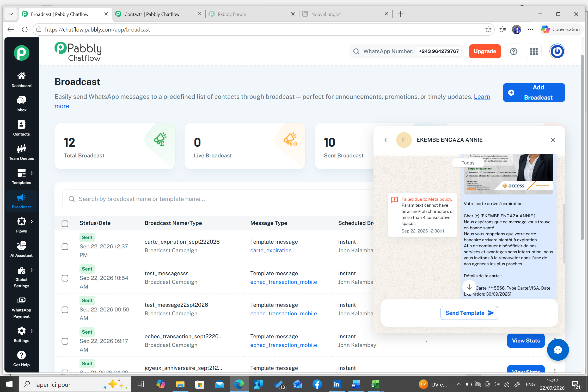Go to Contacts in the sidebar
Viewport: 588px width, 392px height.
click(x=21, y=128)
